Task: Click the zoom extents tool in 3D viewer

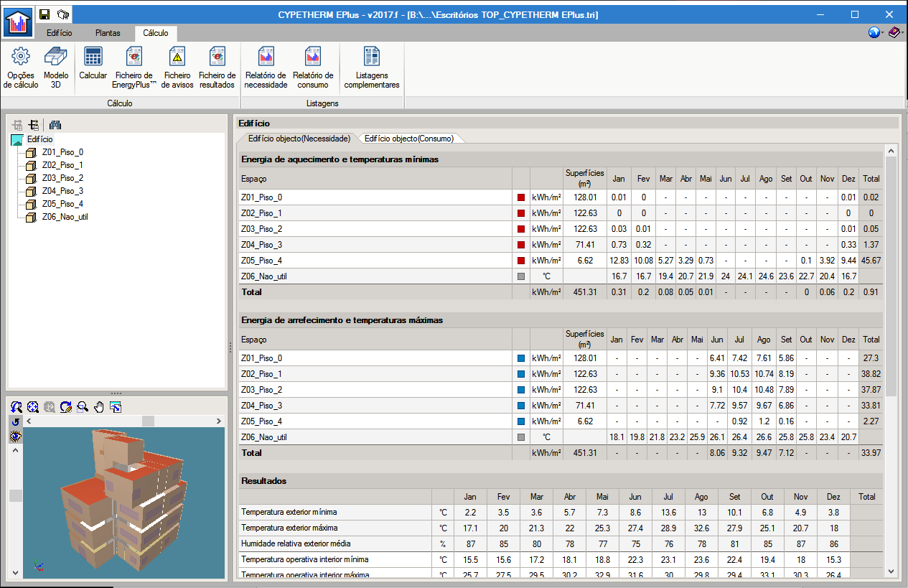Action: [32, 406]
